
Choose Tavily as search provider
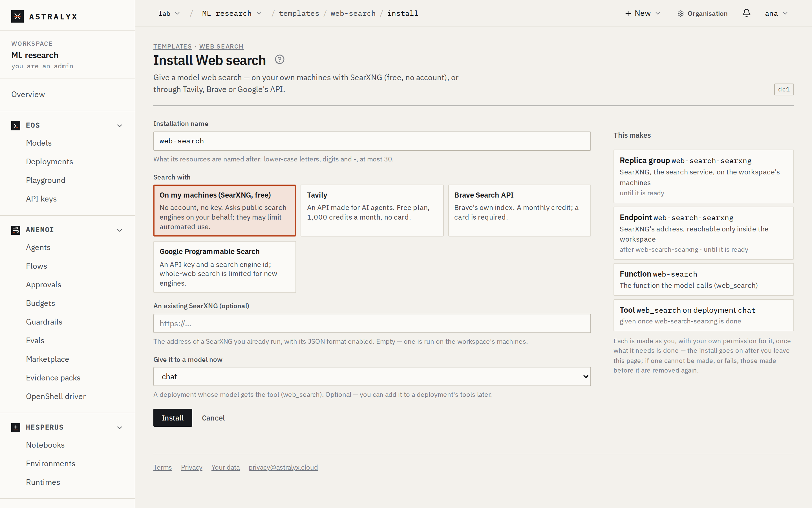click(372, 210)
